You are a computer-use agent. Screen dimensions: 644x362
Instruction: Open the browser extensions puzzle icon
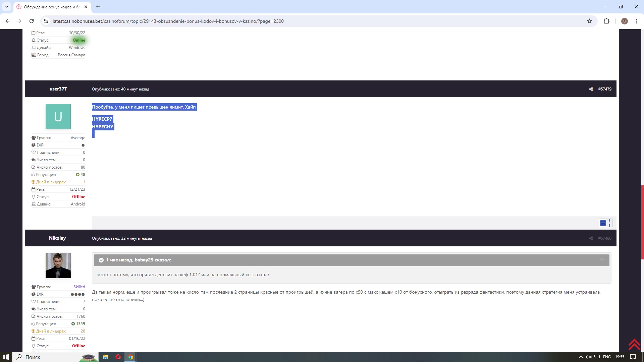(606, 21)
